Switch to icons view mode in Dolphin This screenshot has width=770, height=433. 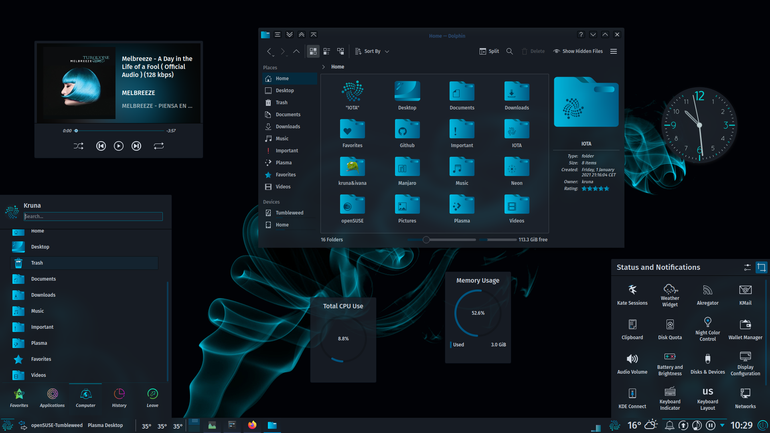(313, 51)
